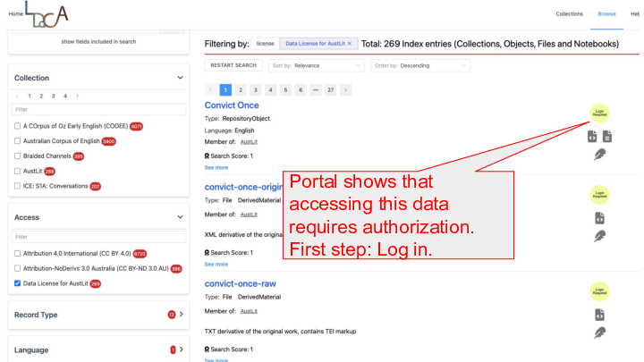The height and width of the screenshot is (362, 644).
Task: Click the RESTART SEARCH button
Action: click(233, 65)
